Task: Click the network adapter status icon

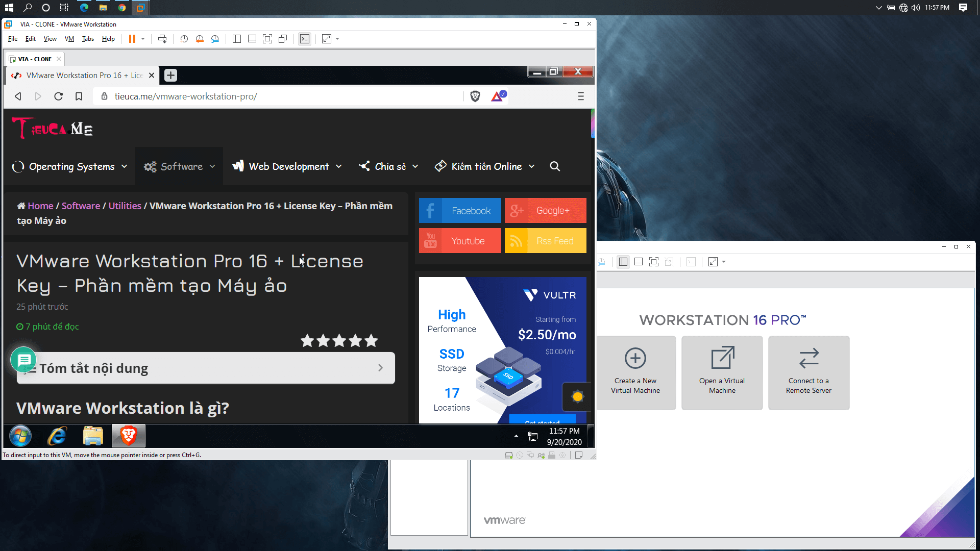Action: coord(530,455)
